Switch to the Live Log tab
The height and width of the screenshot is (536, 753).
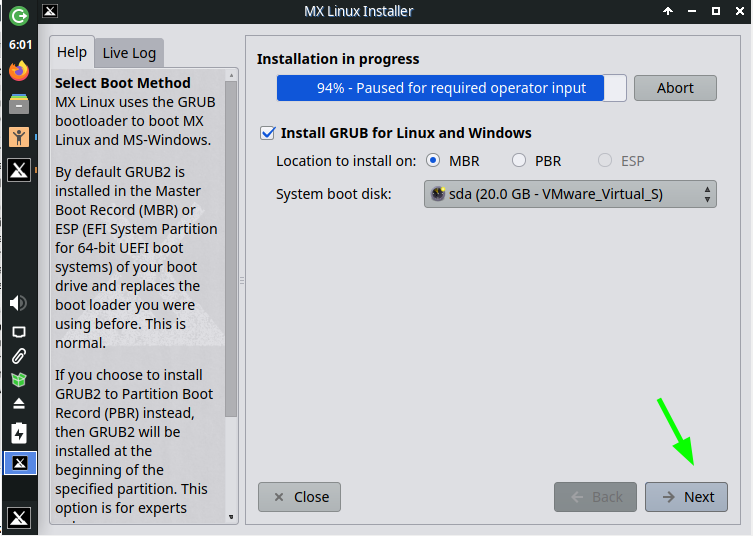[x=129, y=53]
